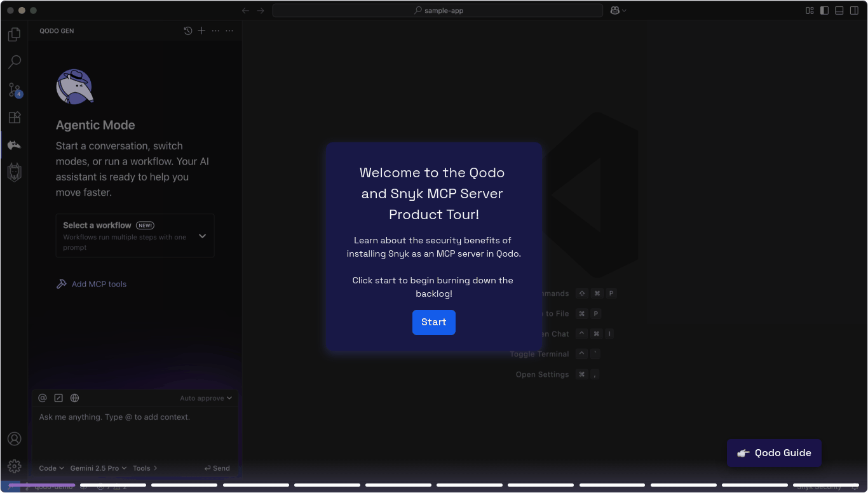The image size is (868, 493).
Task: Open the Auto approve dropdown
Action: 206,398
